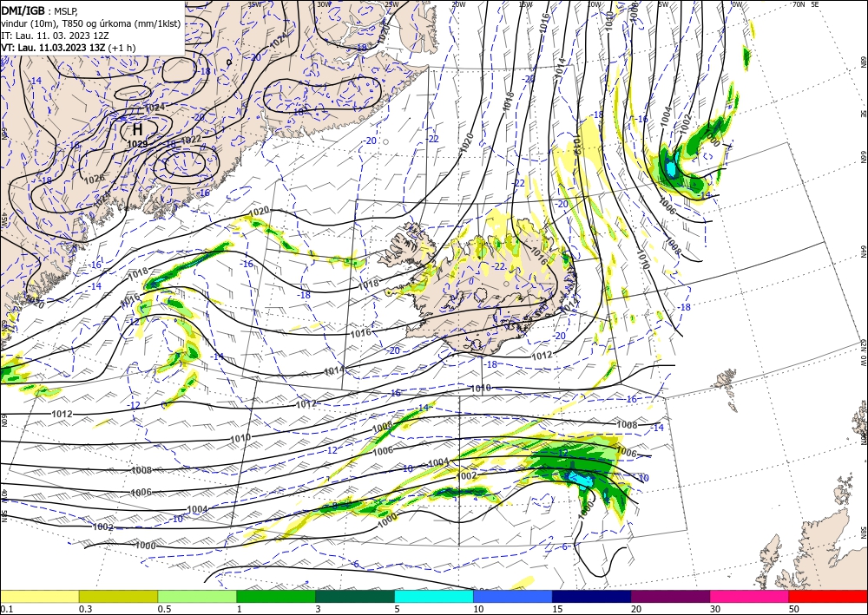Viewport: 868px width, 615px height.
Task: Click the 50 legend scale label
Action: tap(794, 609)
